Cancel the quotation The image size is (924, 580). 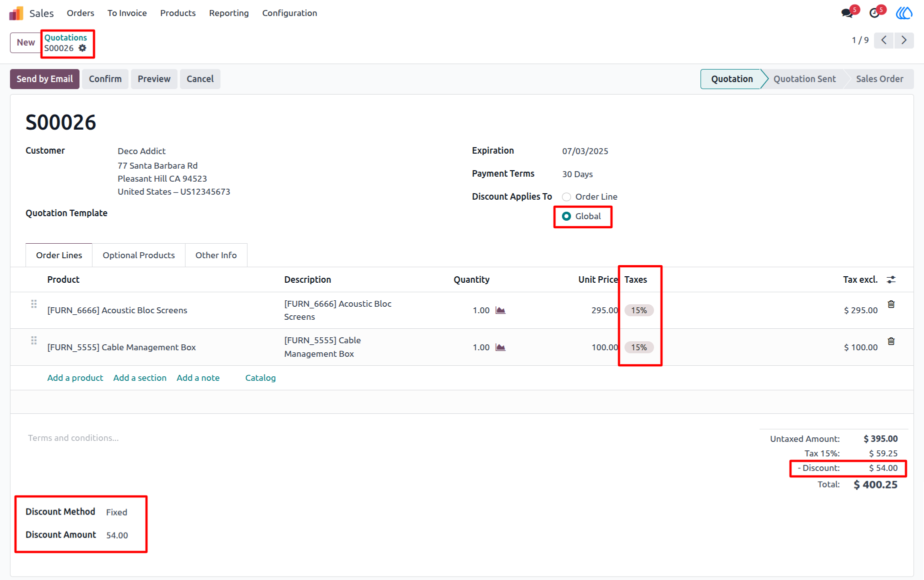[200, 79]
